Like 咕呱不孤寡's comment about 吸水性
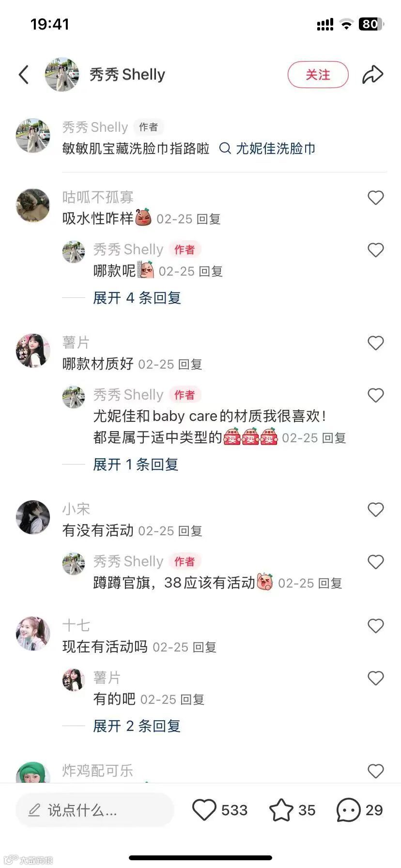Image resolution: width=401 pixels, height=868 pixels. coord(376,198)
